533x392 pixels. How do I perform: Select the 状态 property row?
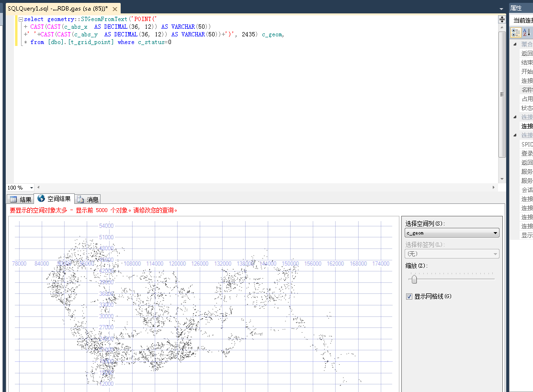click(527, 108)
